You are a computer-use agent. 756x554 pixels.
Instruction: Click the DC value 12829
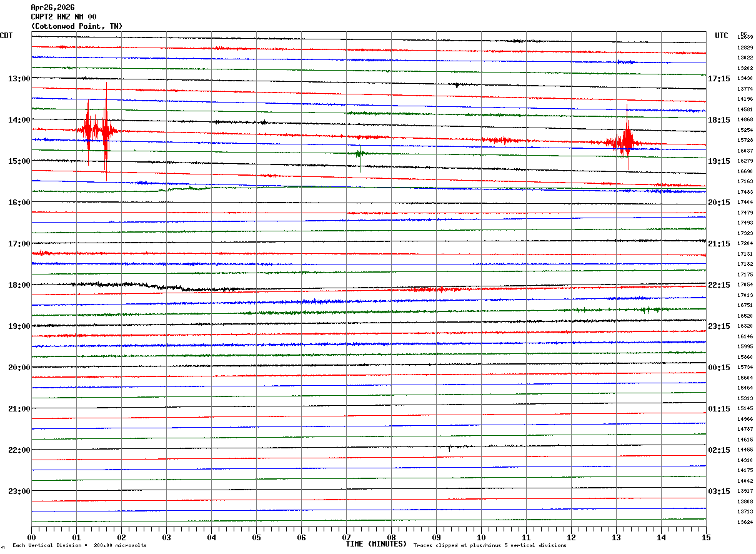pos(745,48)
